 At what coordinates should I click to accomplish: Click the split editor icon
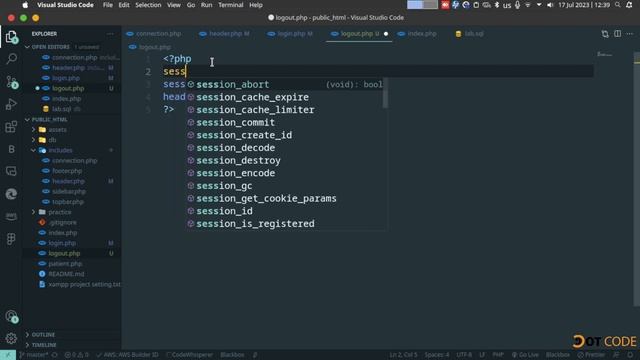click(618, 34)
